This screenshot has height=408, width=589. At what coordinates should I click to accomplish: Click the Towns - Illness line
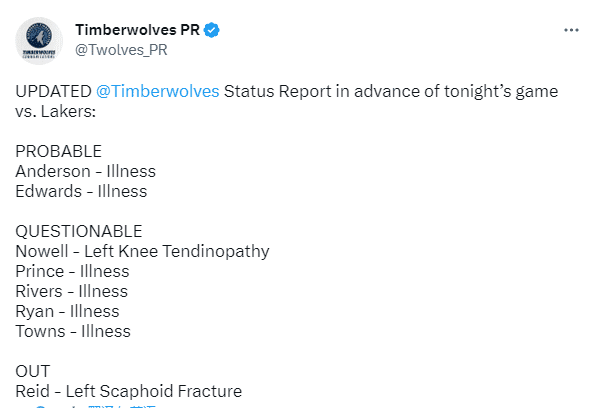[73, 331]
